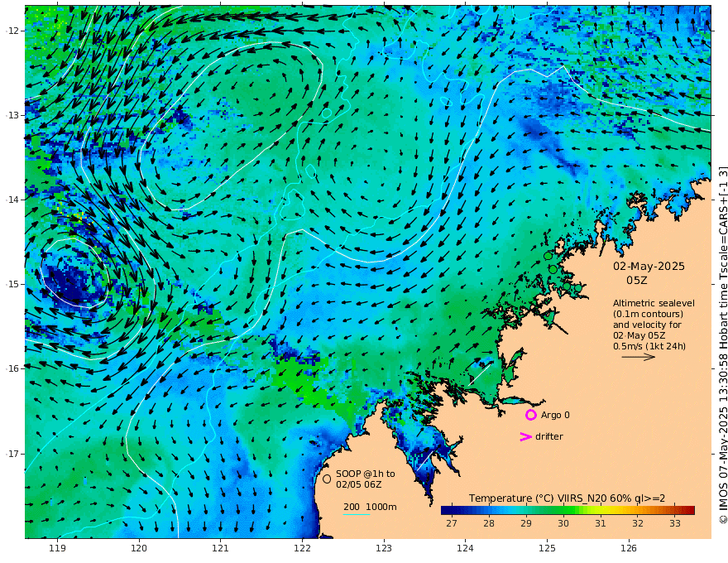Click latitude label -14 on left axis
This screenshot has height=563, width=728.
(x=12, y=200)
